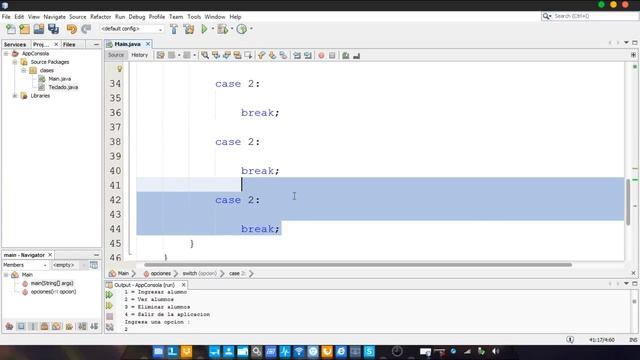Expand the Libraries node
The image size is (640, 360).
point(15,96)
